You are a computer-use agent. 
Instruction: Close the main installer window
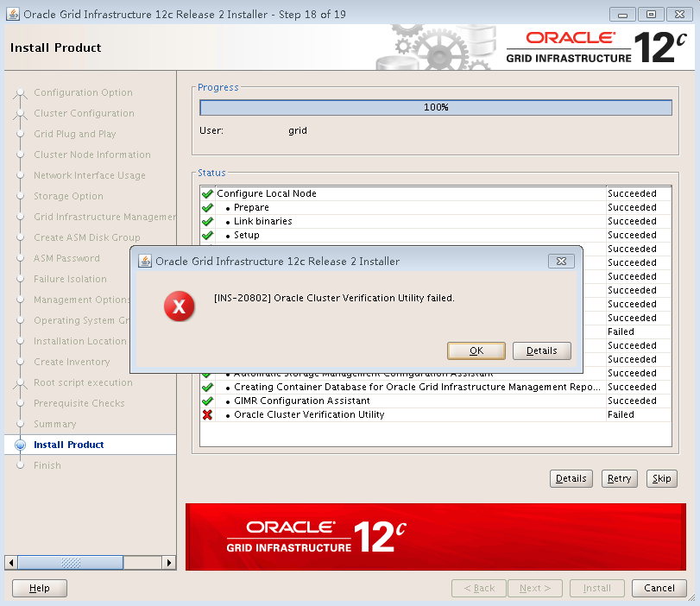tap(679, 15)
